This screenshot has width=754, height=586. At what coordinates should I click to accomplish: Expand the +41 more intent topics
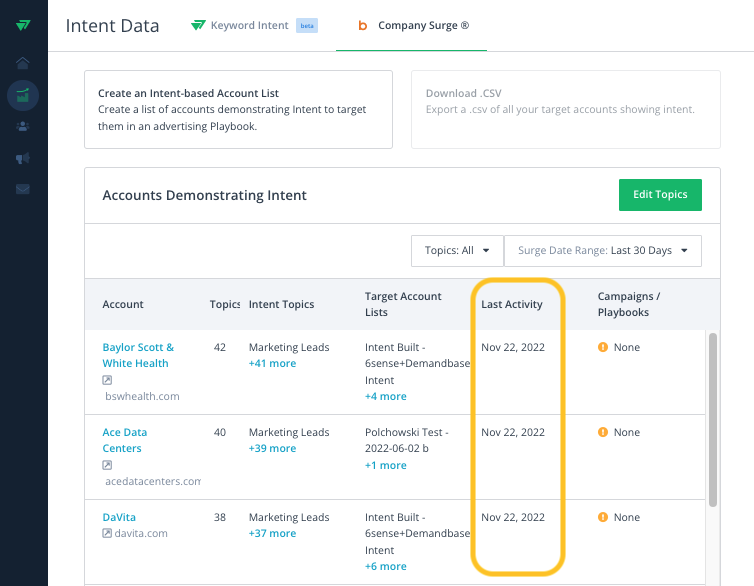tap(273, 363)
